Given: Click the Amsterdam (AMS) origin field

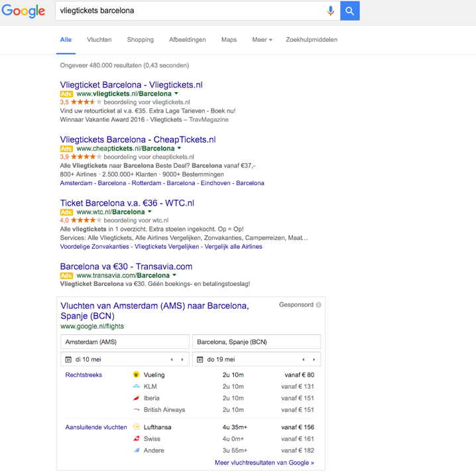Looking at the screenshot, I should pyautogui.click(x=125, y=342).
